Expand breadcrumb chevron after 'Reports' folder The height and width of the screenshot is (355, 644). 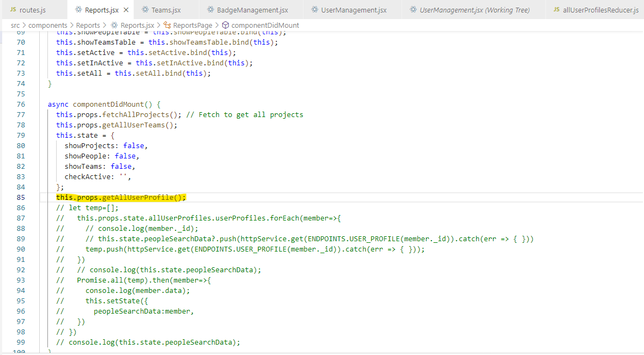click(105, 26)
